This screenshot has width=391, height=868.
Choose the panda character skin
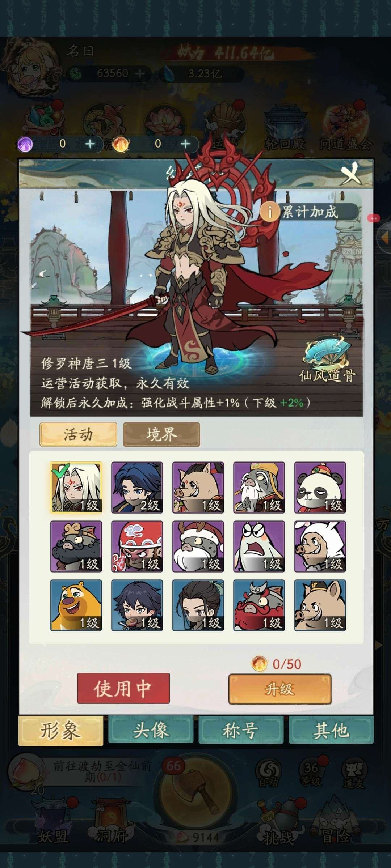pyautogui.click(x=320, y=488)
